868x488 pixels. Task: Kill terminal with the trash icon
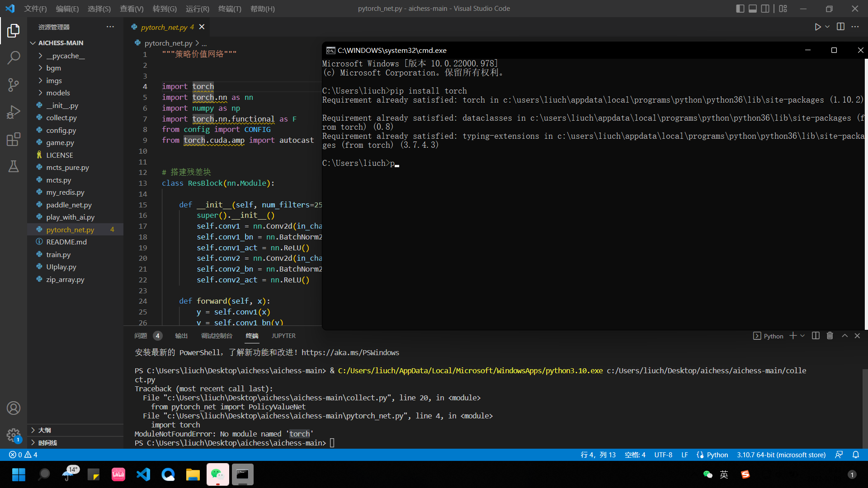830,336
